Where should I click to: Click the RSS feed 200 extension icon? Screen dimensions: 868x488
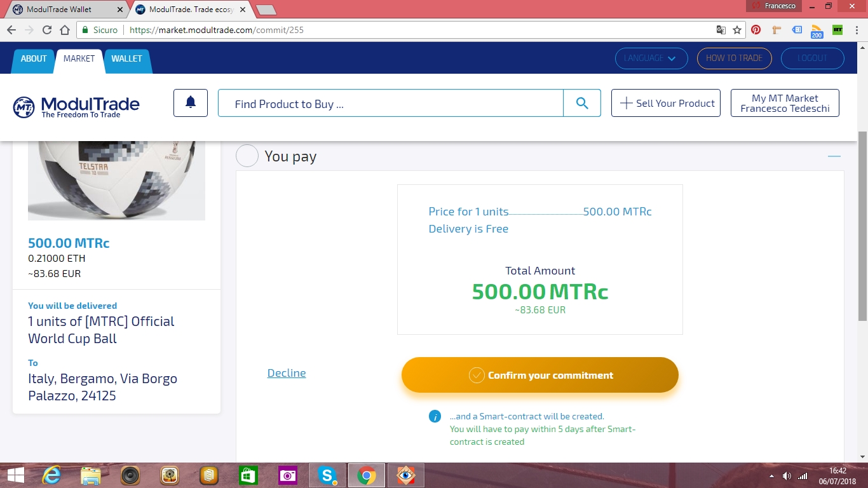coord(817,30)
